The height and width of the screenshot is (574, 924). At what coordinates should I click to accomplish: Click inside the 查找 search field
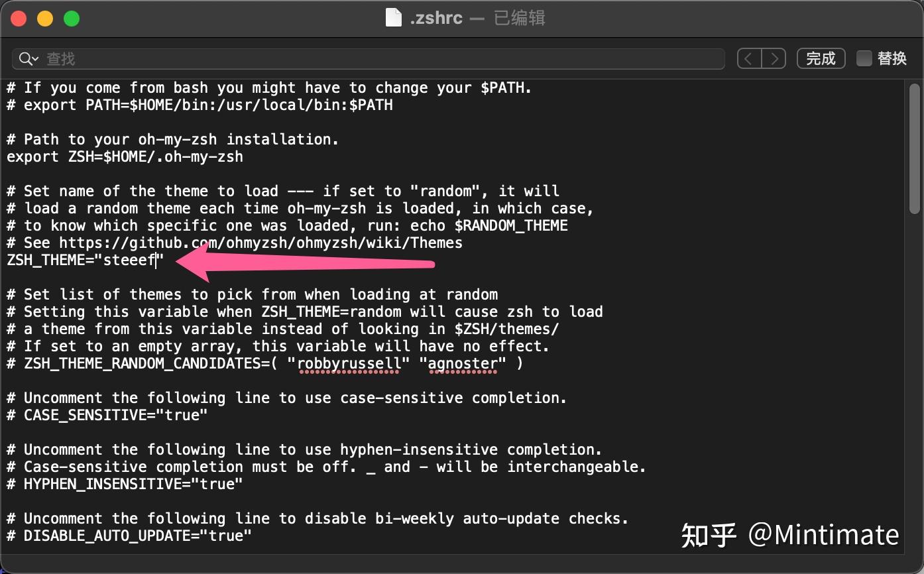[265, 58]
